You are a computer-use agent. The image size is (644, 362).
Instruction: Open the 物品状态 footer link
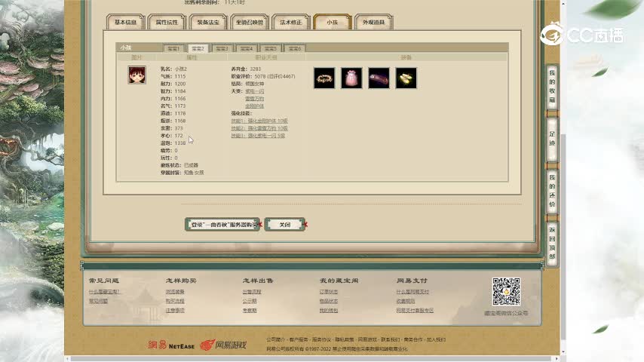point(329,301)
